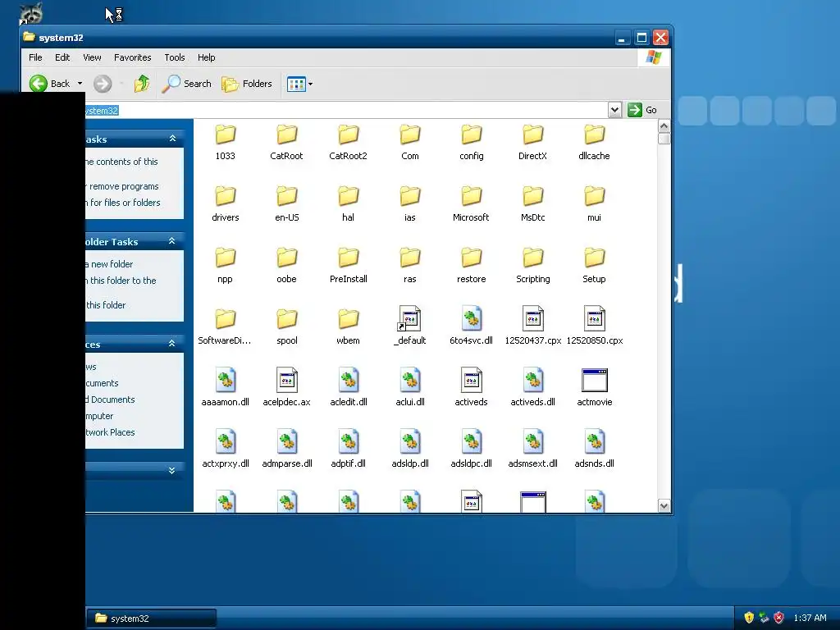This screenshot has width=840, height=630.
Task: Collapse the File and Folder Tasks chevron
Action: pos(172,241)
